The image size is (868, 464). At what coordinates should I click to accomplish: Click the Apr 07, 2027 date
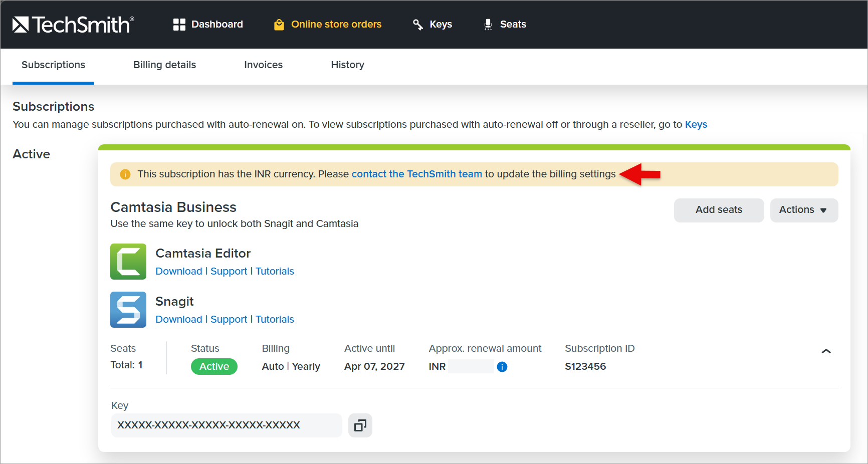[374, 366]
